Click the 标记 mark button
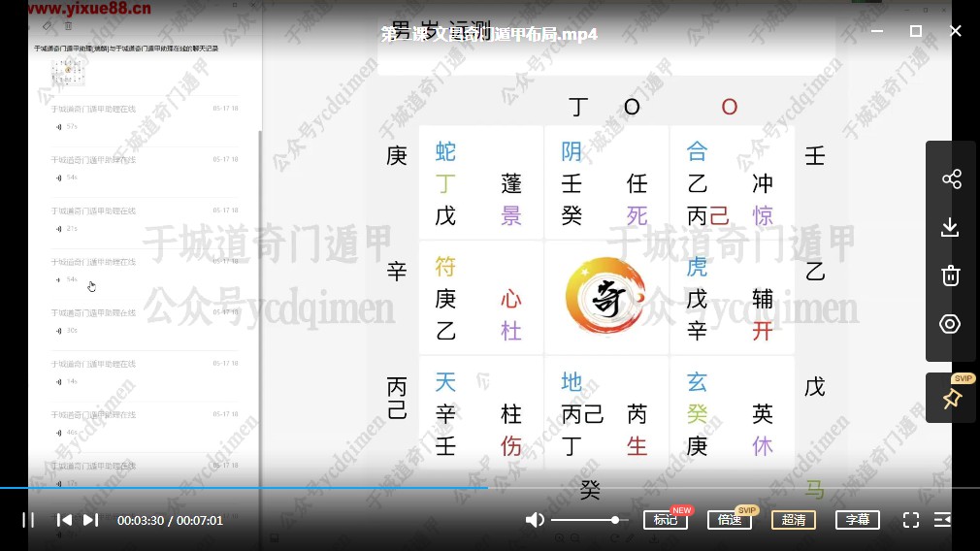The image size is (980, 551). [x=665, y=520]
